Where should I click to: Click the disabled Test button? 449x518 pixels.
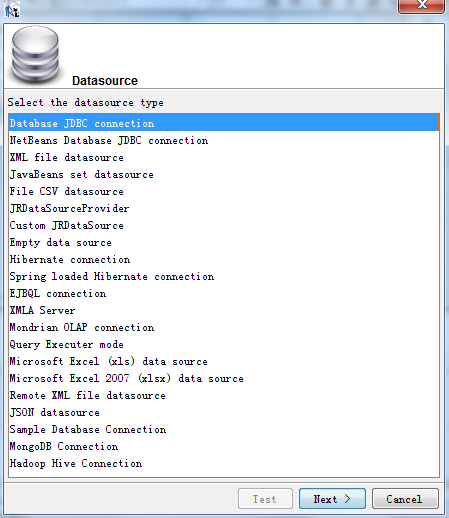click(x=265, y=499)
